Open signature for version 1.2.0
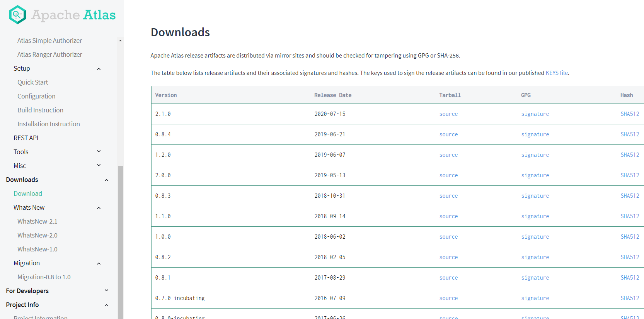The height and width of the screenshot is (319, 644). [x=535, y=155]
